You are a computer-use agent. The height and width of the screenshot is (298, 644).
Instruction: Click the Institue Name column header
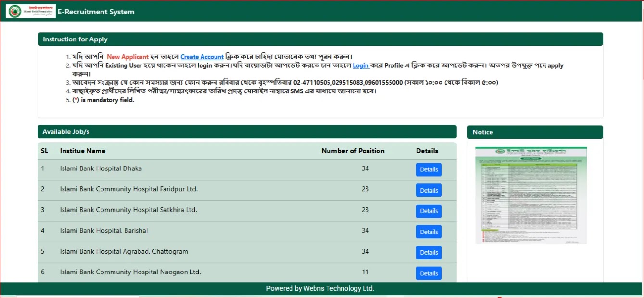83,151
